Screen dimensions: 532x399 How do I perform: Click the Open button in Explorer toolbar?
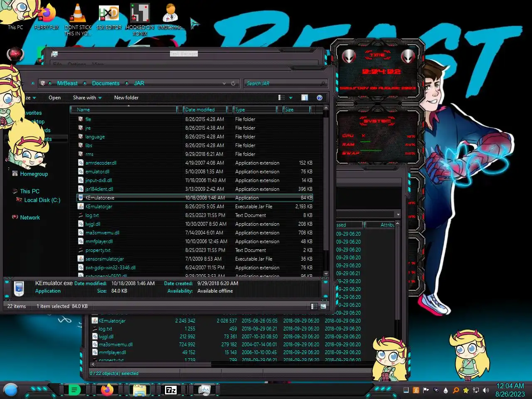54,98
